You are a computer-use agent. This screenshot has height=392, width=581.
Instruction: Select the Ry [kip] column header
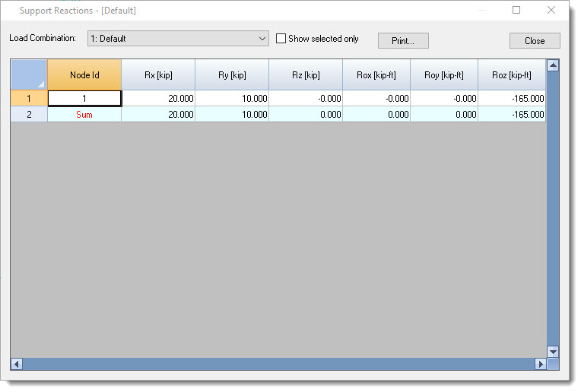click(x=232, y=75)
